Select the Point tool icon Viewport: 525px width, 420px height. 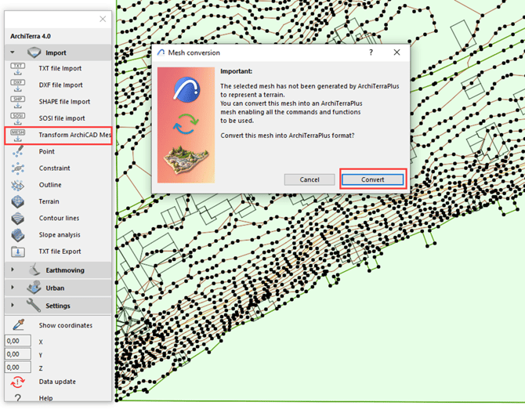(x=18, y=151)
